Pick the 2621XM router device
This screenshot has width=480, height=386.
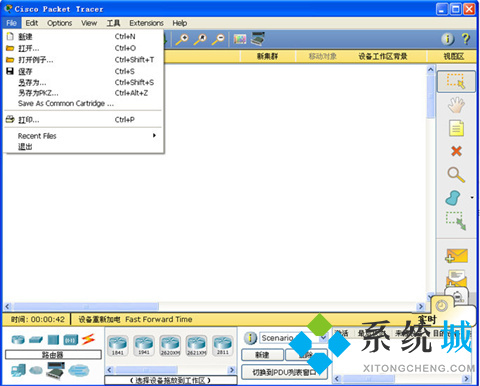[x=196, y=346]
